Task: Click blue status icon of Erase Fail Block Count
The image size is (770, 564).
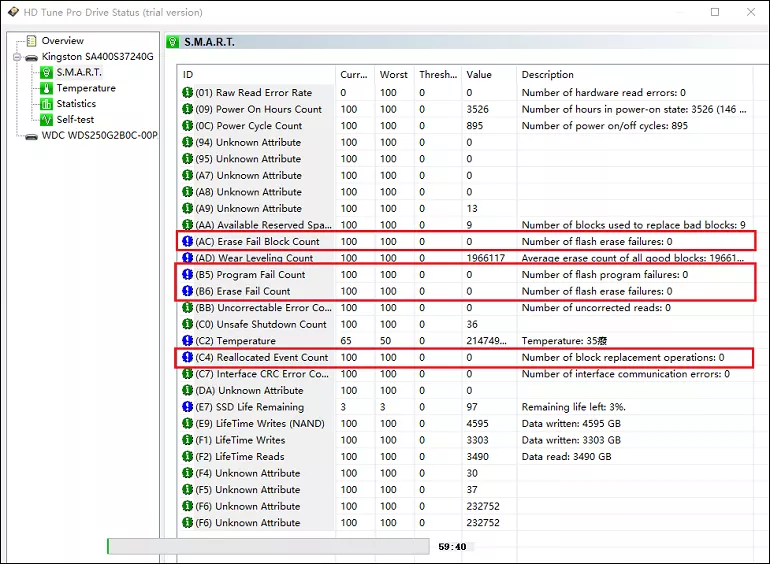Action: click(x=187, y=242)
